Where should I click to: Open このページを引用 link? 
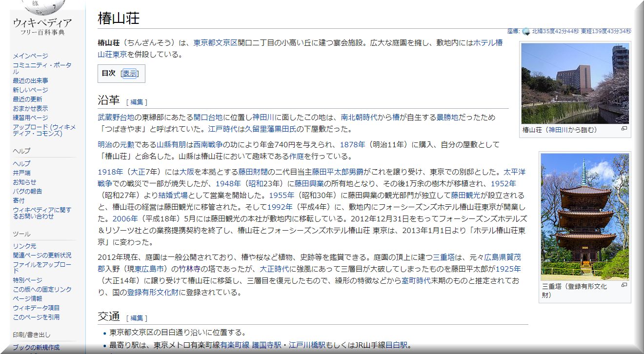click(x=36, y=317)
